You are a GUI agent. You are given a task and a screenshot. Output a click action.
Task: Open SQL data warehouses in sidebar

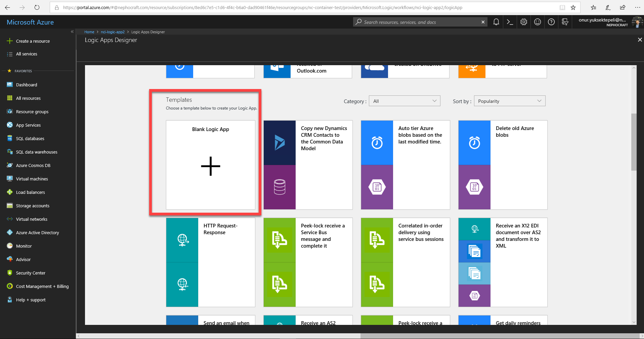coord(37,152)
